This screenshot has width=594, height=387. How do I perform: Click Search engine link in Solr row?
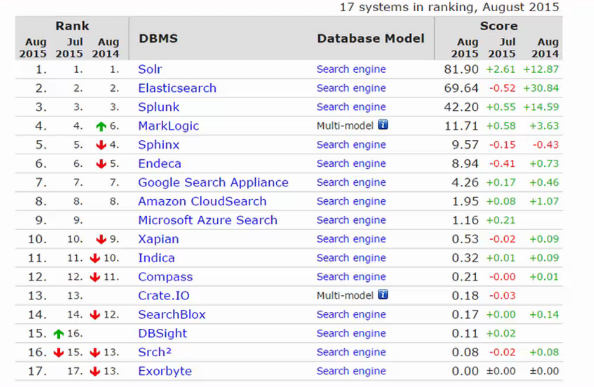pyautogui.click(x=351, y=69)
